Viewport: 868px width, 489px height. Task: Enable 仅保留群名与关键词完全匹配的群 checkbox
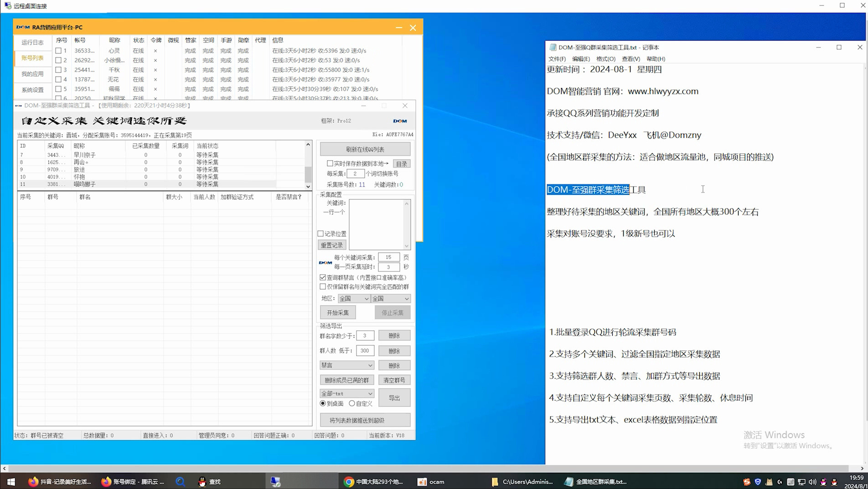point(323,287)
